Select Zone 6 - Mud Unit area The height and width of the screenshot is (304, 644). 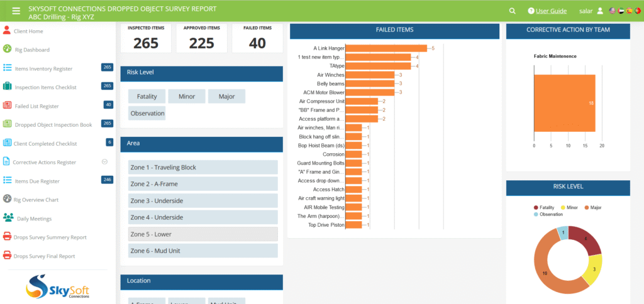point(202,251)
